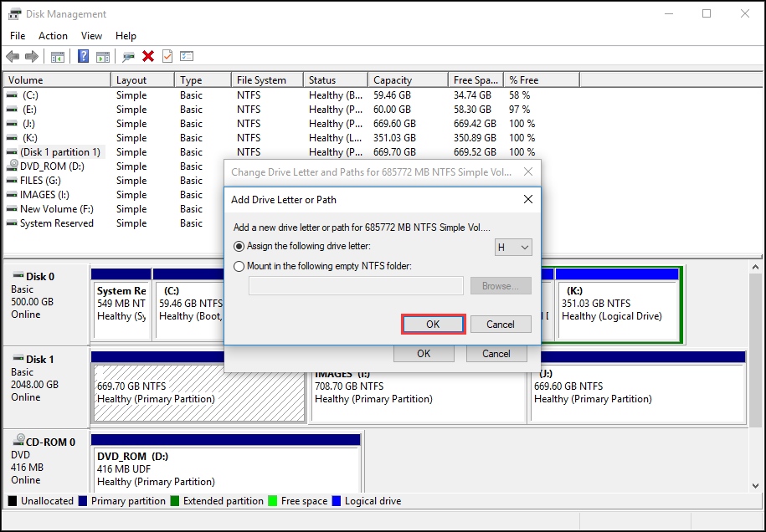Sort by the Layout column header
This screenshot has width=766, height=532.
point(142,80)
